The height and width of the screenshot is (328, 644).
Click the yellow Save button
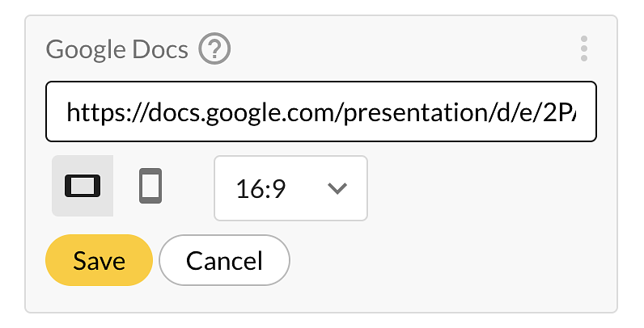point(99,260)
